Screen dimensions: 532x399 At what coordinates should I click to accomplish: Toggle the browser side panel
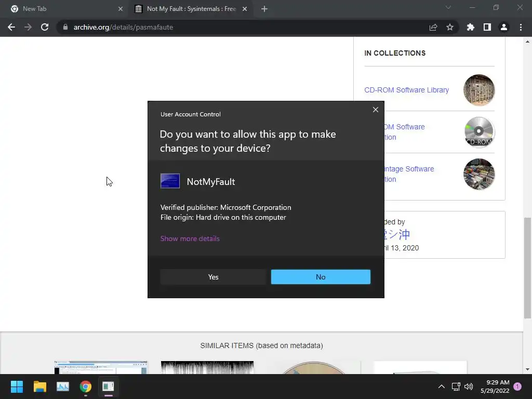pyautogui.click(x=487, y=27)
